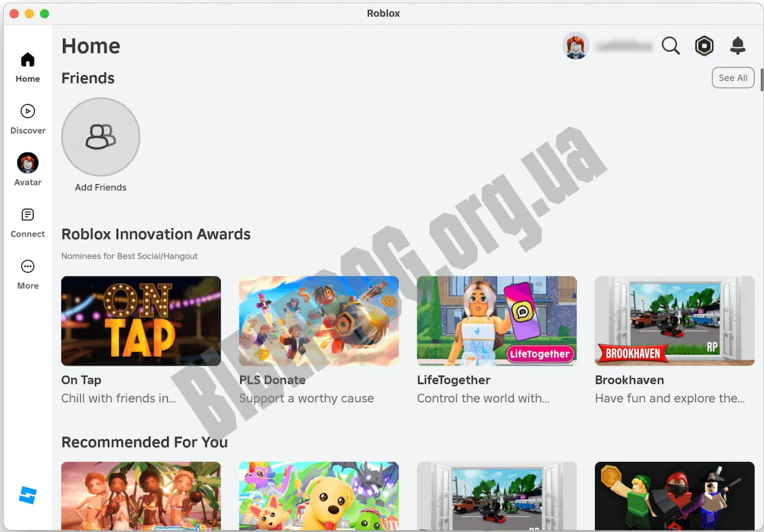Click the Roblox Studio logo icon
This screenshot has height=532, width=764.
tap(28, 495)
